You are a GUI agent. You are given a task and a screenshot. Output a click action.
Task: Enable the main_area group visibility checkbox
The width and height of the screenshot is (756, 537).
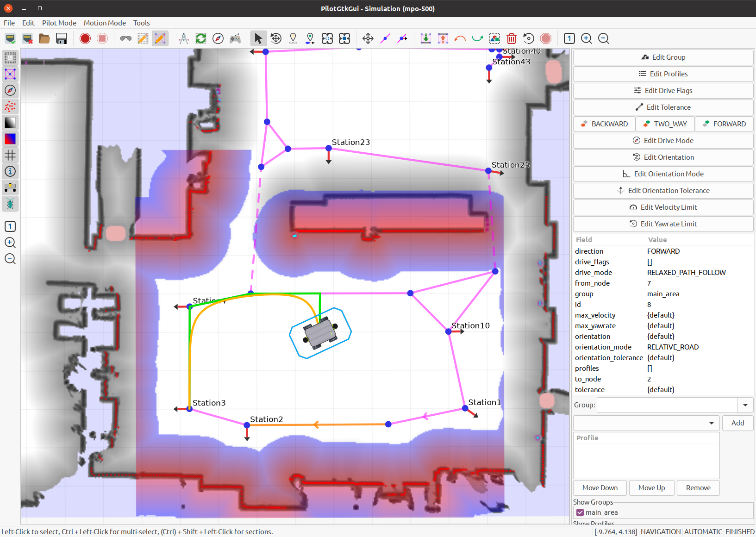click(580, 512)
